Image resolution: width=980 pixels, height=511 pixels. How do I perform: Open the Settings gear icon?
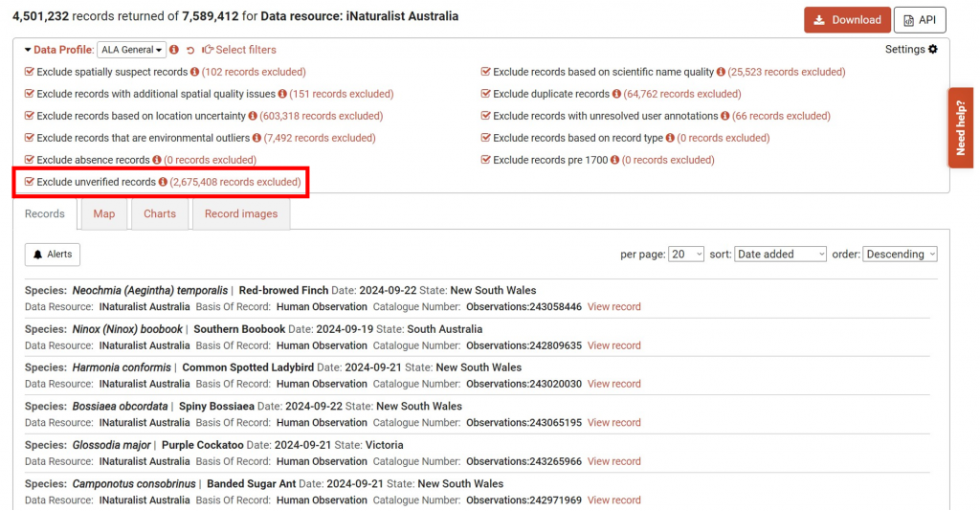click(933, 50)
